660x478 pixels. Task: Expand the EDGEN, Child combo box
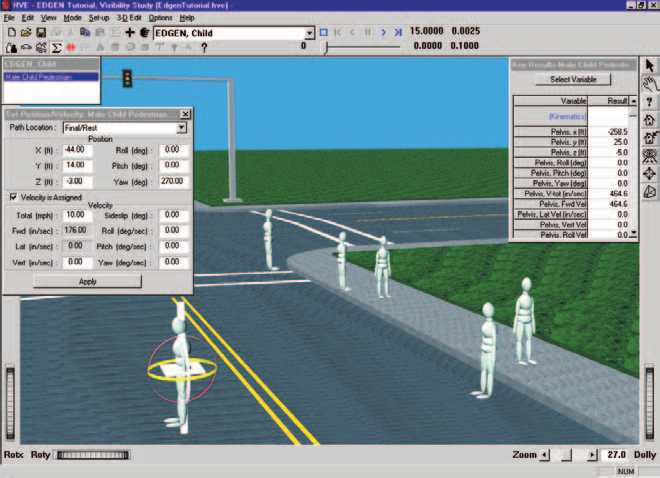pos(309,33)
